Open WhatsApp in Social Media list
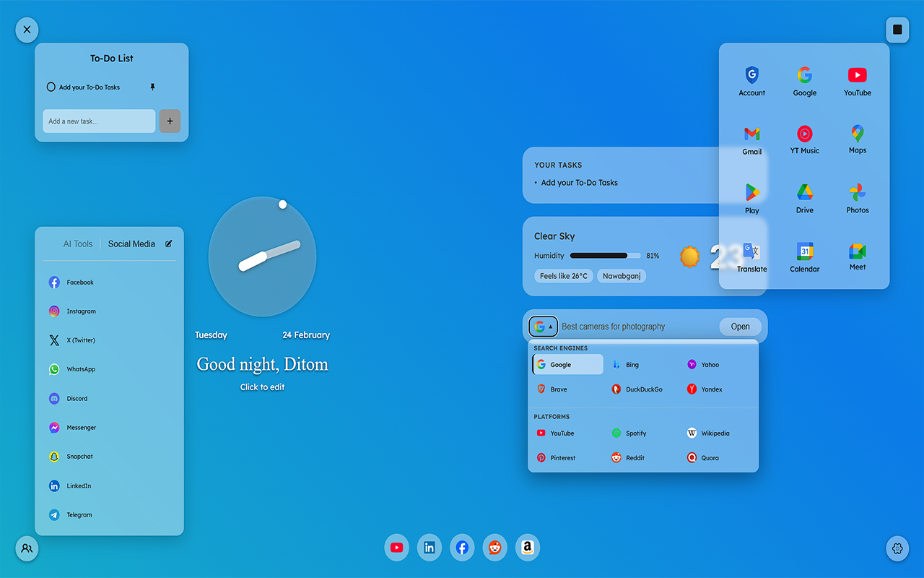This screenshot has width=924, height=578. (109, 369)
